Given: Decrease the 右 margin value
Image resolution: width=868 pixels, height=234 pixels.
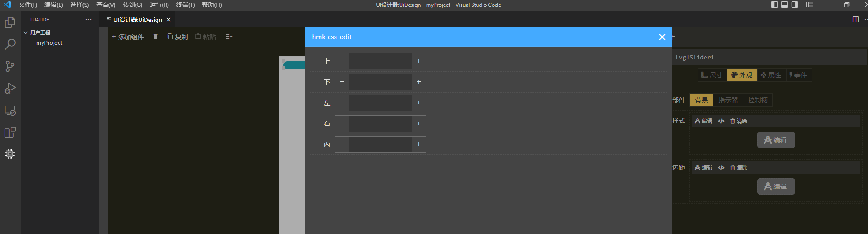Looking at the screenshot, I should click(342, 123).
